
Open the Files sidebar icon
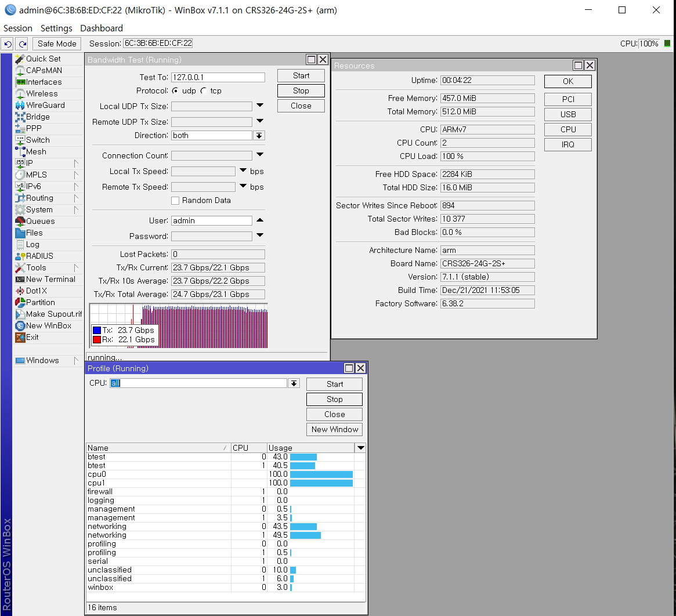coord(20,233)
